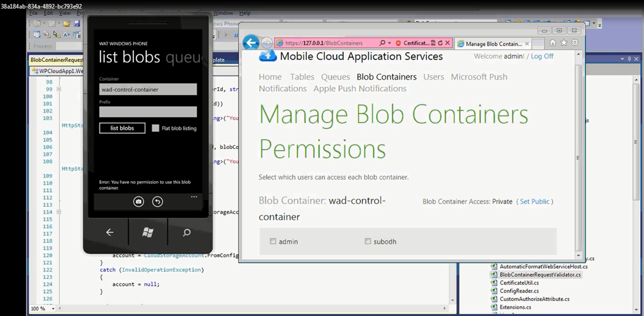Click the Log Off link
The width and height of the screenshot is (644, 316).
click(542, 56)
